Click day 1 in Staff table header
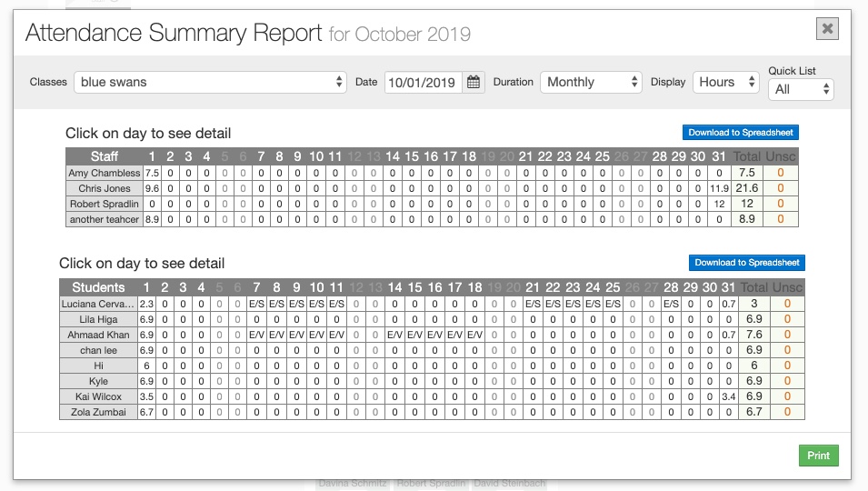The width and height of the screenshot is (868, 491). pos(152,156)
